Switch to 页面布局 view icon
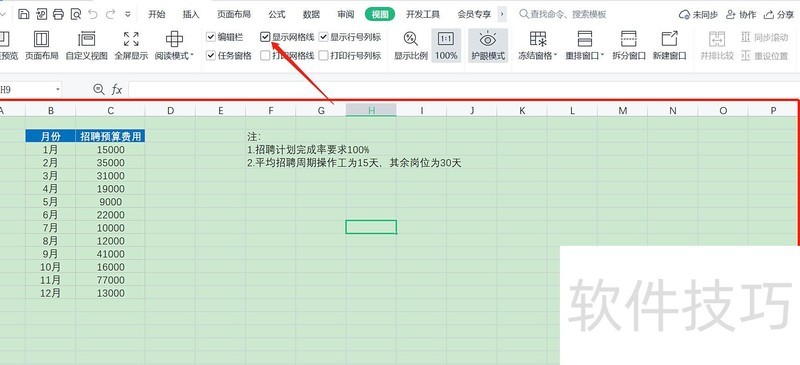 pos(41,39)
